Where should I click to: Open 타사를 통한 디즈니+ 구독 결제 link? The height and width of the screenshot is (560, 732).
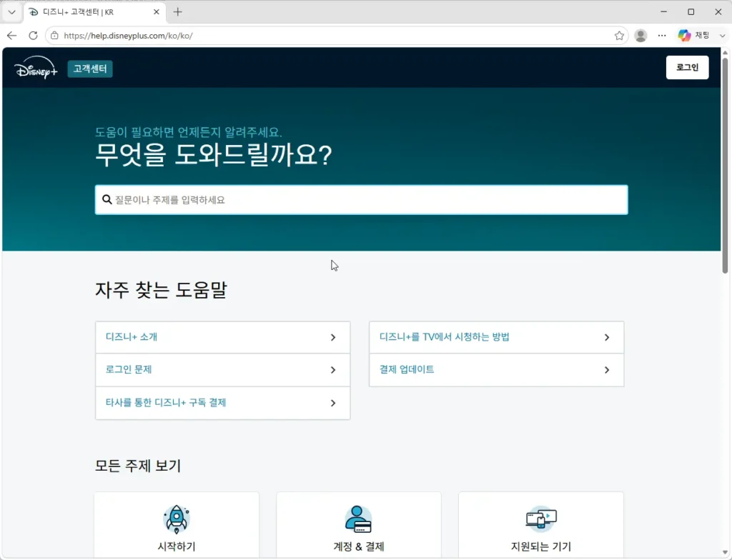click(166, 403)
